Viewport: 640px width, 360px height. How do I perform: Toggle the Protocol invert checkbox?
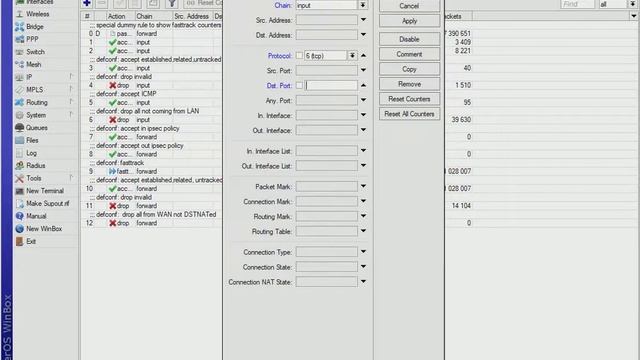click(x=299, y=56)
